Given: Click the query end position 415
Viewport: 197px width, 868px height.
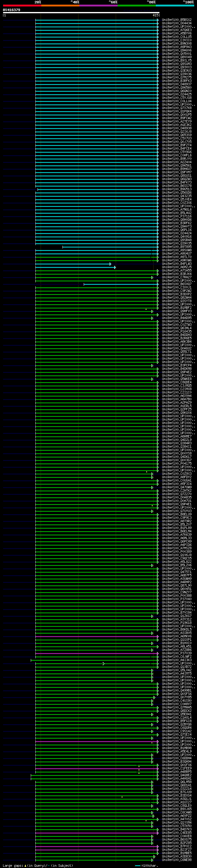Looking at the screenshot, I should coord(155,15).
